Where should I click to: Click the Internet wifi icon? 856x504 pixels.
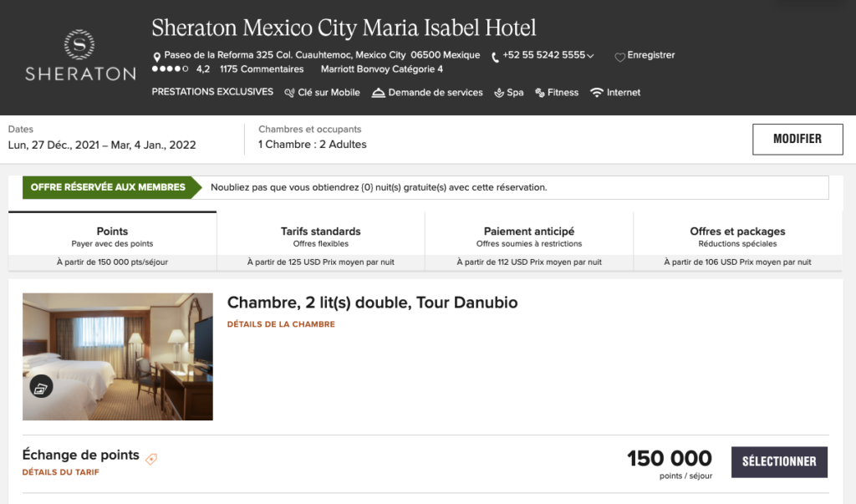pos(596,93)
